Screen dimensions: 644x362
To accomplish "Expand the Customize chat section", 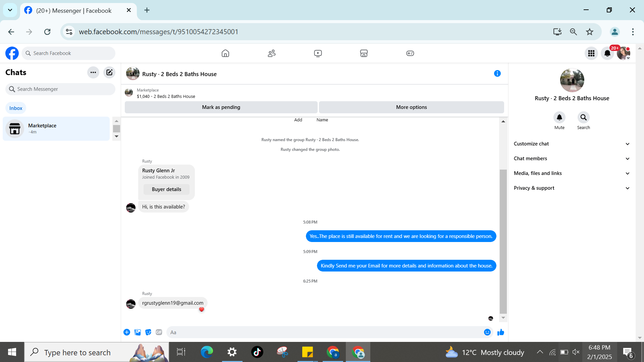I will click(572, 144).
